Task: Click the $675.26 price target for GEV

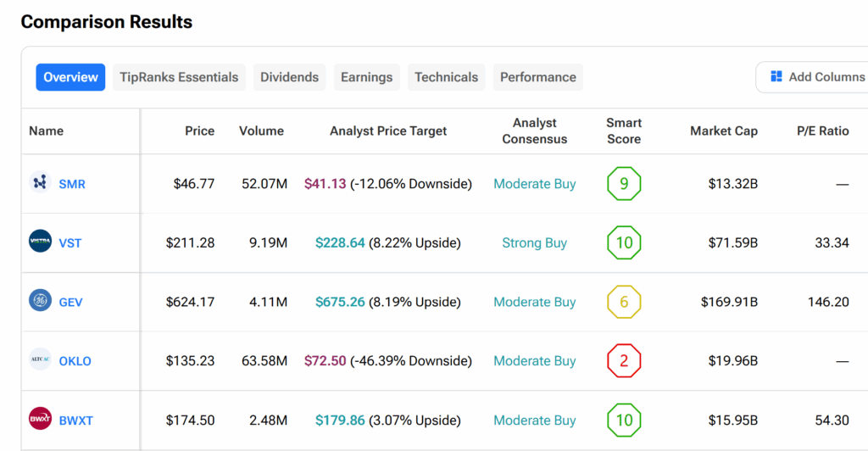Action: point(340,302)
